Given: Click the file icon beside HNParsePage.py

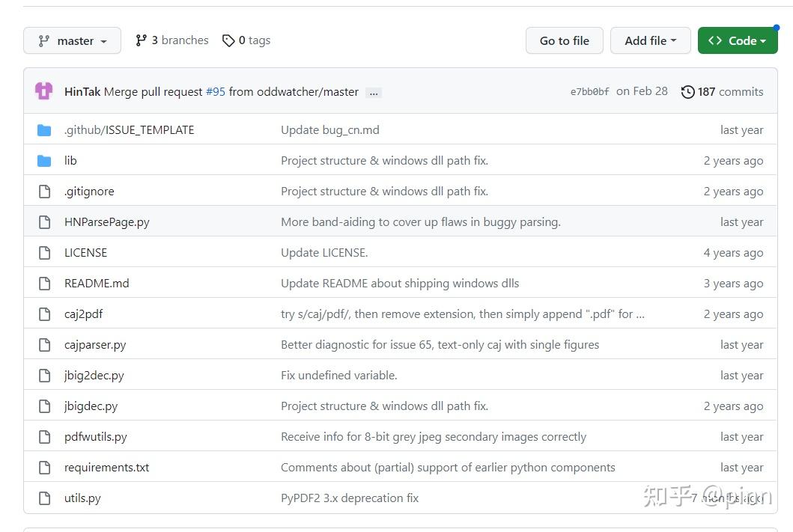Looking at the screenshot, I should pyautogui.click(x=44, y=221).
